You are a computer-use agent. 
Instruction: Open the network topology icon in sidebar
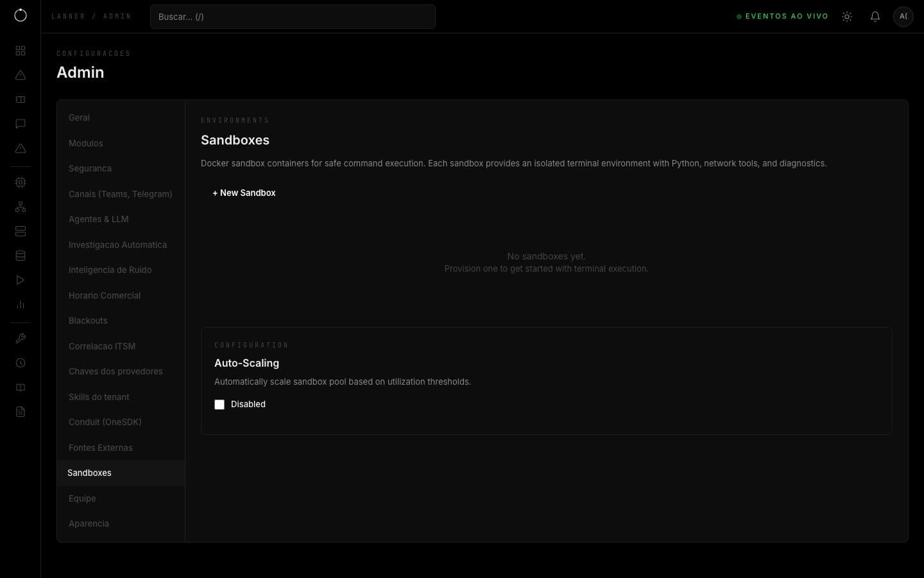21,207
